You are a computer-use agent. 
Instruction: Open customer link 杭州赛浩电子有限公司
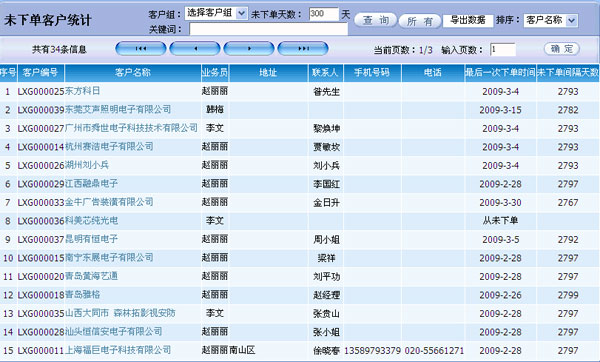(109, 147)
